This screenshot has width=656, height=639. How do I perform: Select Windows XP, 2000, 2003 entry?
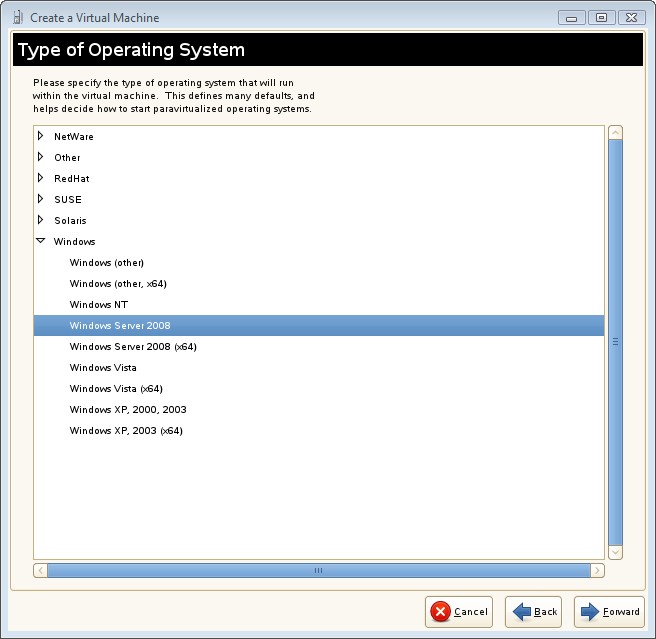point(128,410)
